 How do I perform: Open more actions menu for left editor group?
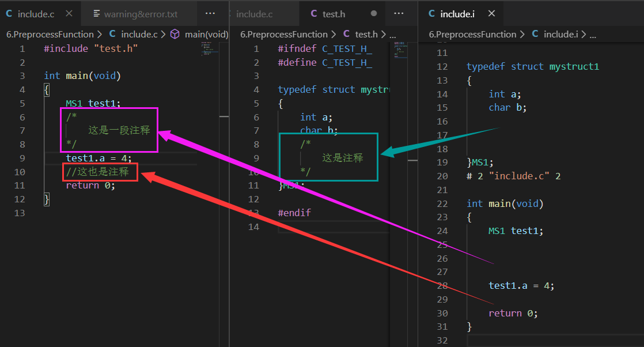click(210, 14)
